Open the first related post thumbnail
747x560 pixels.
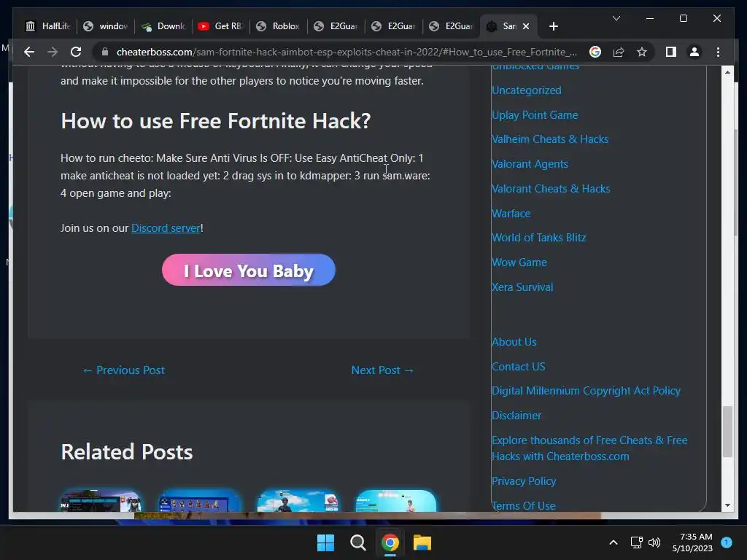click(101, 501)
